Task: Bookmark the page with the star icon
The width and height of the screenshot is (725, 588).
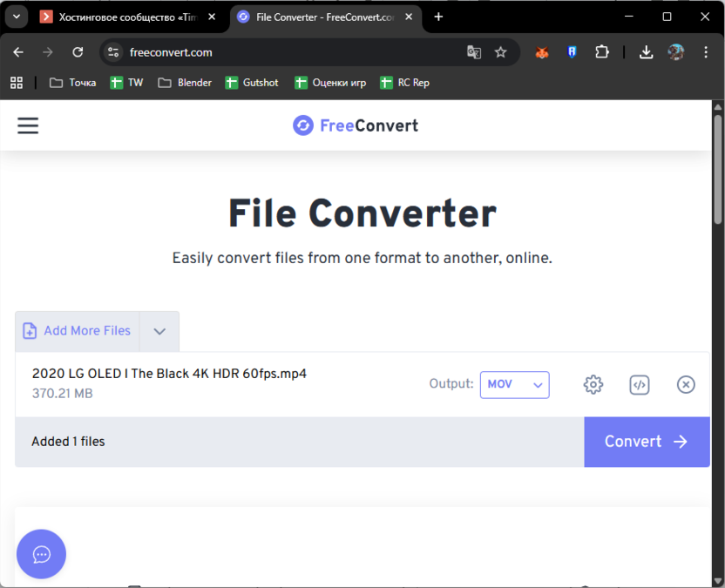Action: pyautogui.click(x=501, y=52)
